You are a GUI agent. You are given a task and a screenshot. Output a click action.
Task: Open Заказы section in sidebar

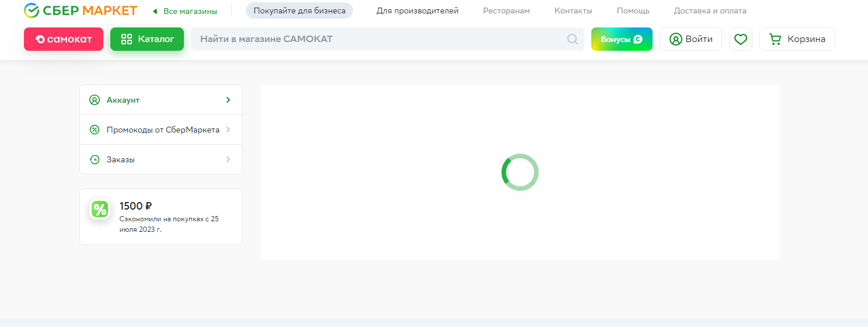161,159
